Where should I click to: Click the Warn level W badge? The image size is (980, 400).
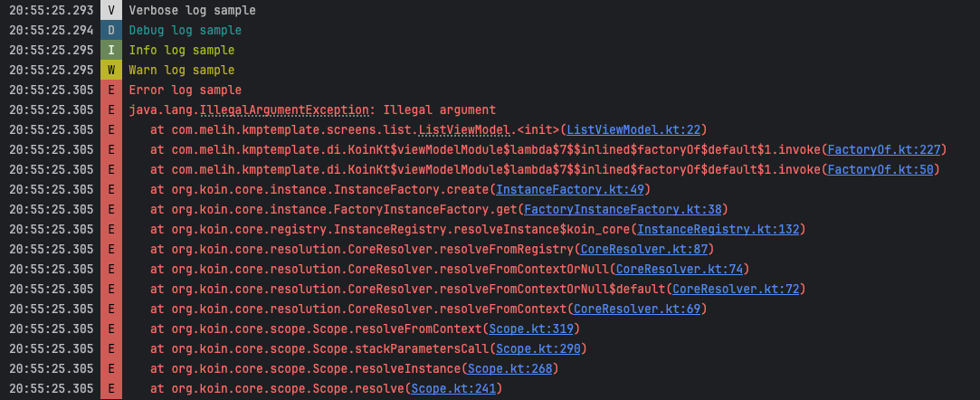pyautogui.click(x=110, y=71)
